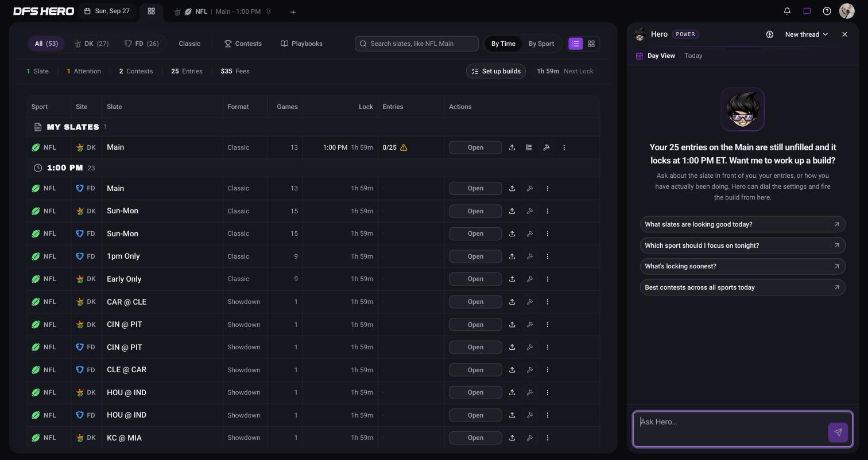Image resolution: width=868 pixels, height=460 pixels.
Task: Add a new tab with plus icon
Action: (293, 11)
